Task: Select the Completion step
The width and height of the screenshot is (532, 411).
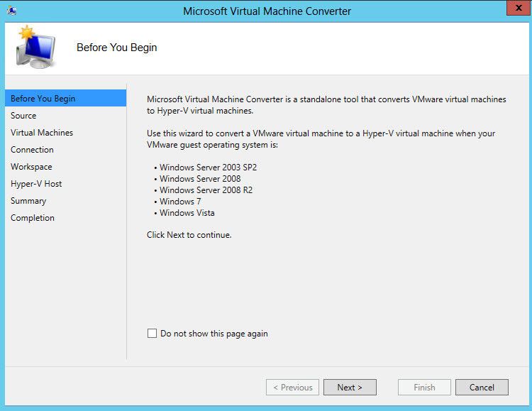Action: tap(65, 217)
